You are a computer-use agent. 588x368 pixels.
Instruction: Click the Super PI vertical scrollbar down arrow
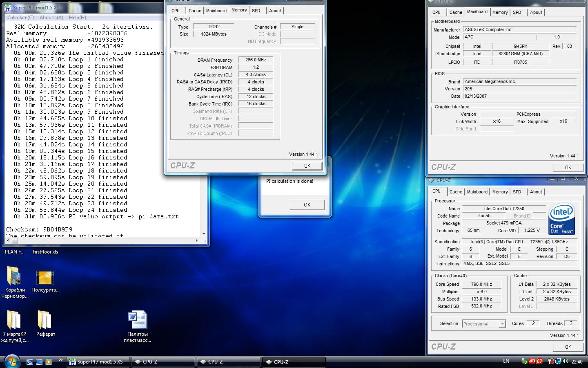204,234
